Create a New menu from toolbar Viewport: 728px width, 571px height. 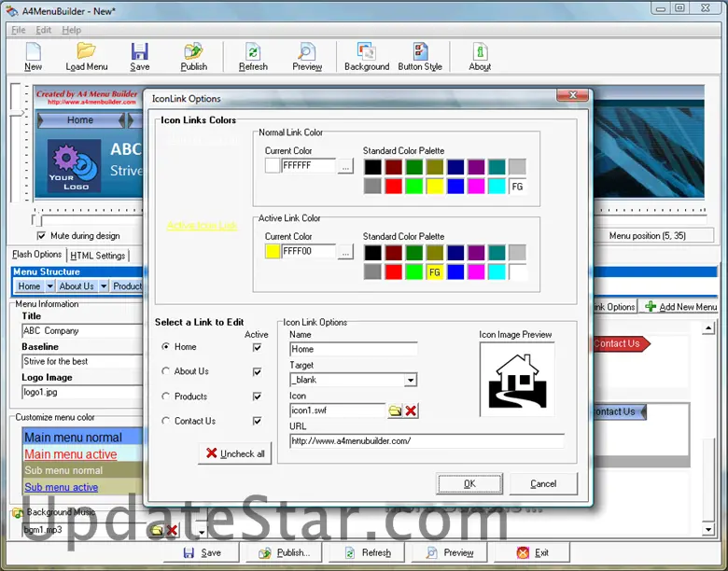point(33,57)
